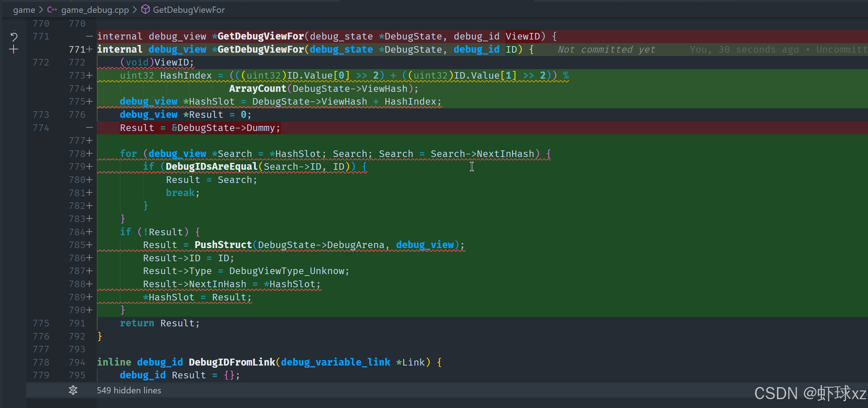This screenshot has height=408, width=868.
Task: Click the PushStruct function call
Action: click(x=223, y=245)
